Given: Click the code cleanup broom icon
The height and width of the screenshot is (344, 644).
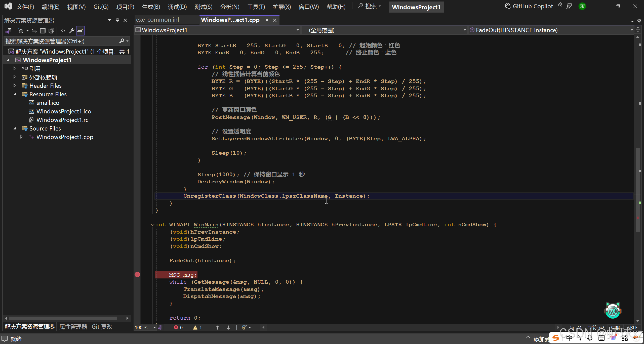Looking at the screenshot, I should (244, 327).
